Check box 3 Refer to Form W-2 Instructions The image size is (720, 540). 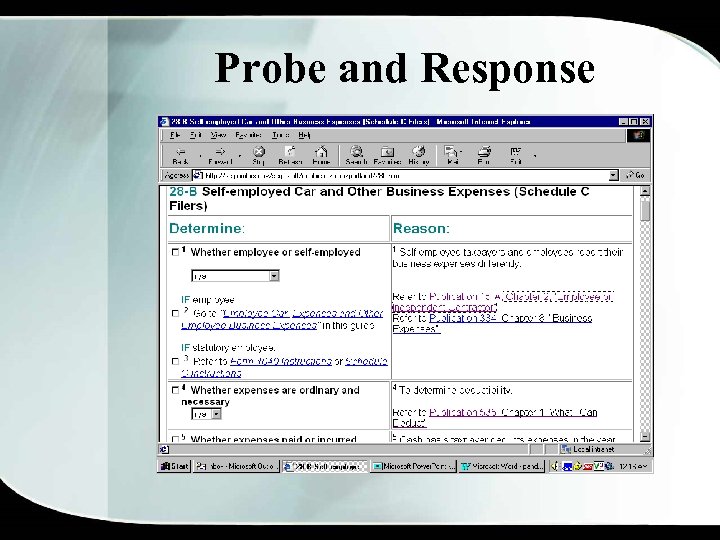pos(175,361)
